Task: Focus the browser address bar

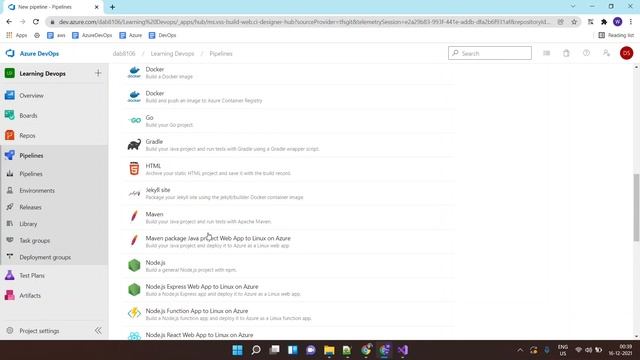Action: [304, 22]
